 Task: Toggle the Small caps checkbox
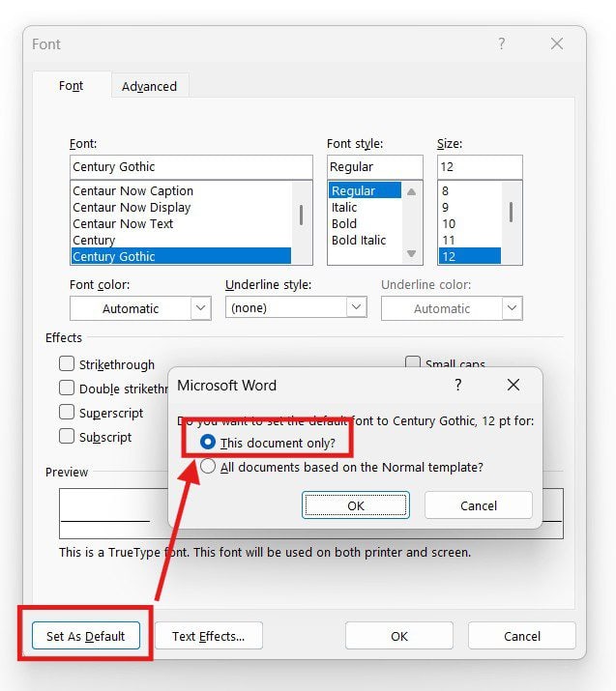[x=413, y=362]
